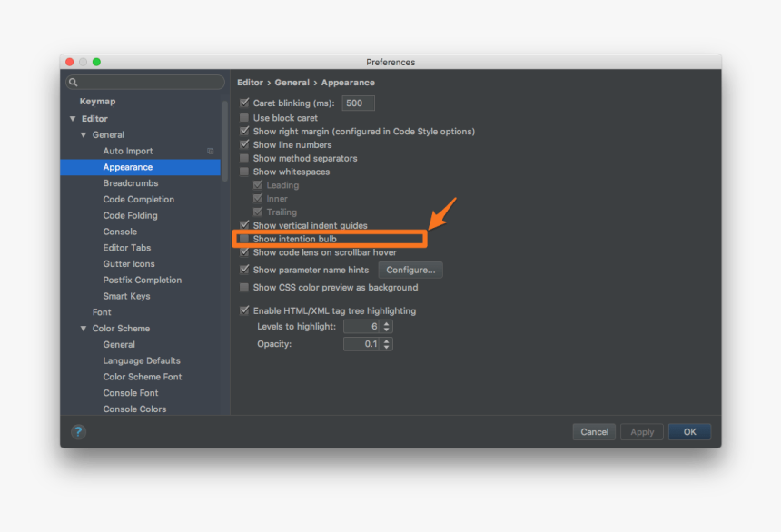This screenshot has height=532, width=781.
Task: Enable Show whitespaces
Action: point(243,171)
